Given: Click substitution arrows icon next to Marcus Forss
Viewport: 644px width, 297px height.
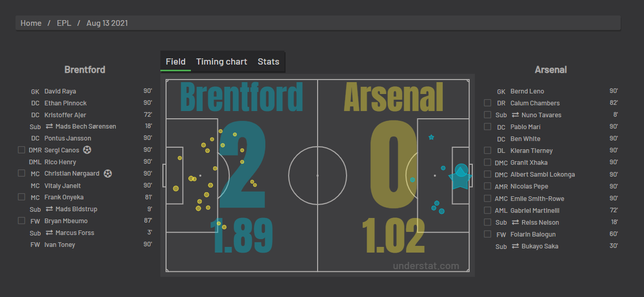Looking at the screenshot, I should pos(50,233).
